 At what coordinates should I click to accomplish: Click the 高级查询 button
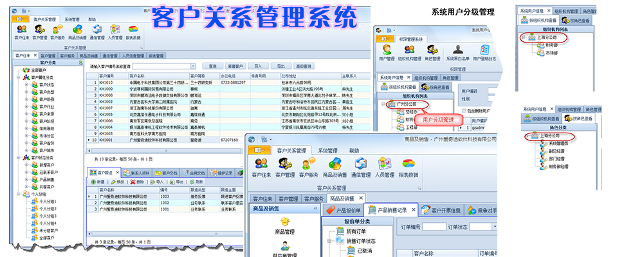tap(304, 66)
